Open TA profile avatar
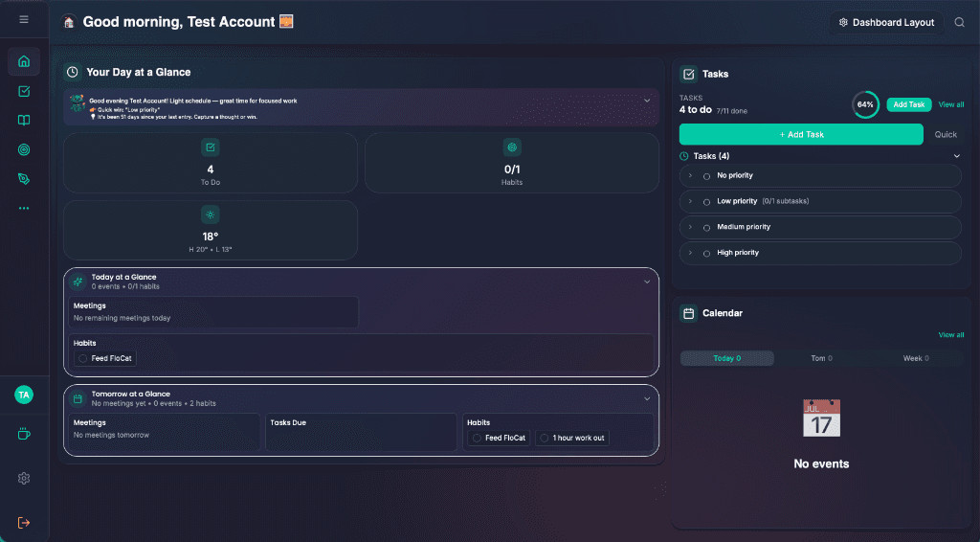 click(24, 395)
